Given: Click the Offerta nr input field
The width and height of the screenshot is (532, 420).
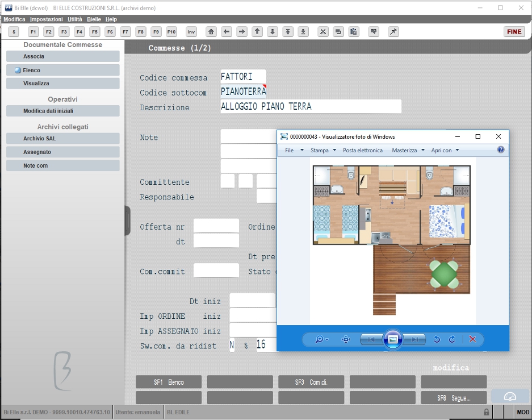Looking at the screenshot, I should tap(216, 226).
